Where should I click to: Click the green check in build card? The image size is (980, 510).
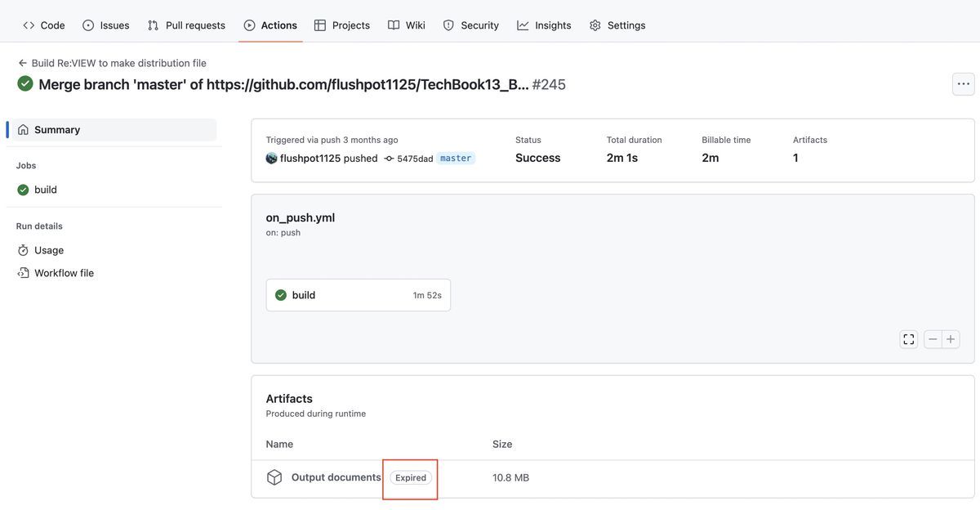click(x=281, y=295)
